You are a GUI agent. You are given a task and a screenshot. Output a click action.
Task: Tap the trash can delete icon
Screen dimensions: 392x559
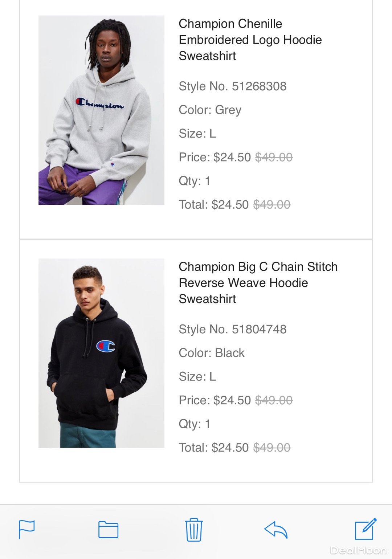(x=194, y=530)
